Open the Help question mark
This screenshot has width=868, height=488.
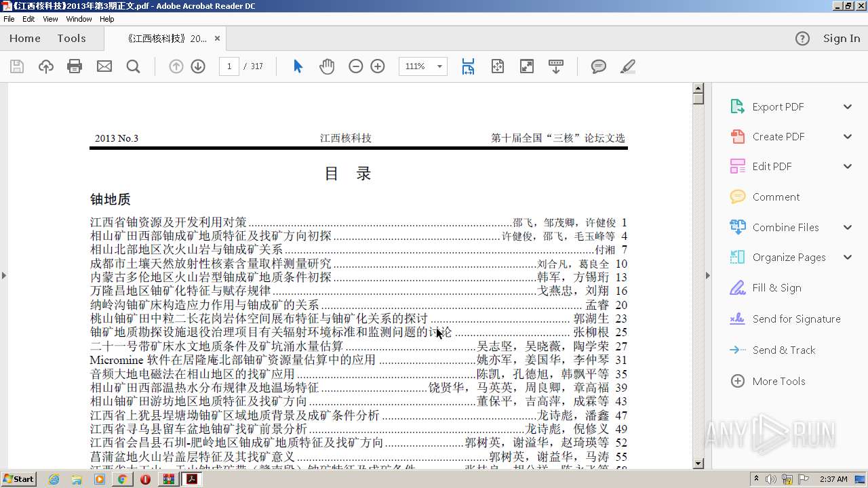pos(802,39)
